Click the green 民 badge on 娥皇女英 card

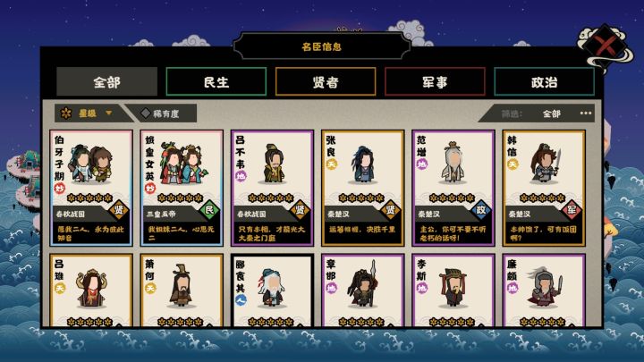[x=209, y=211]
